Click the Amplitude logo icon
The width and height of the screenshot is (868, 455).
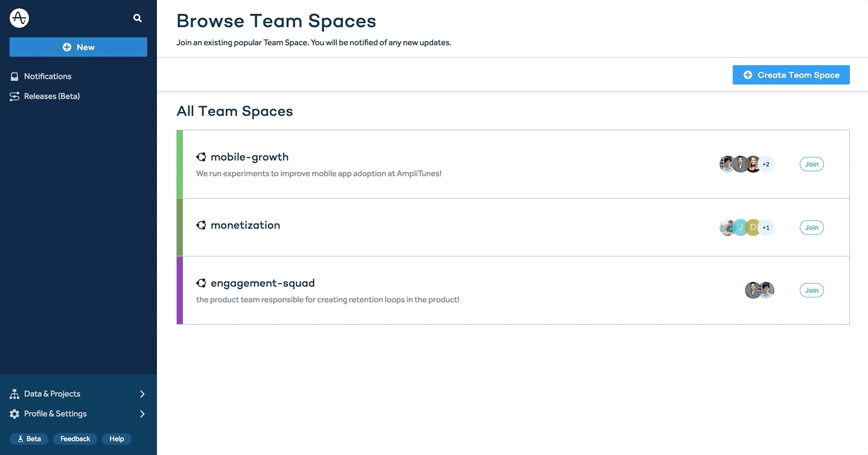coord(19,18)
